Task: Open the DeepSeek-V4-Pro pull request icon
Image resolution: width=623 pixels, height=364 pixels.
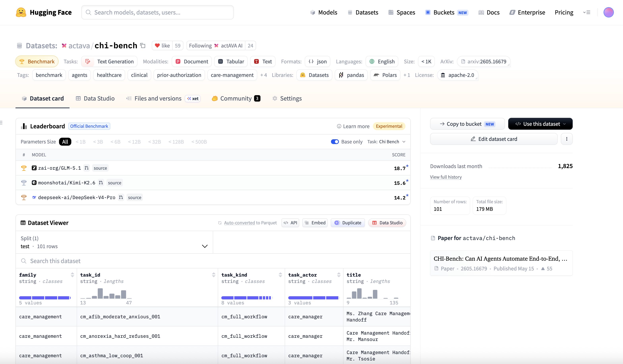Action: (x=121, y=197)
